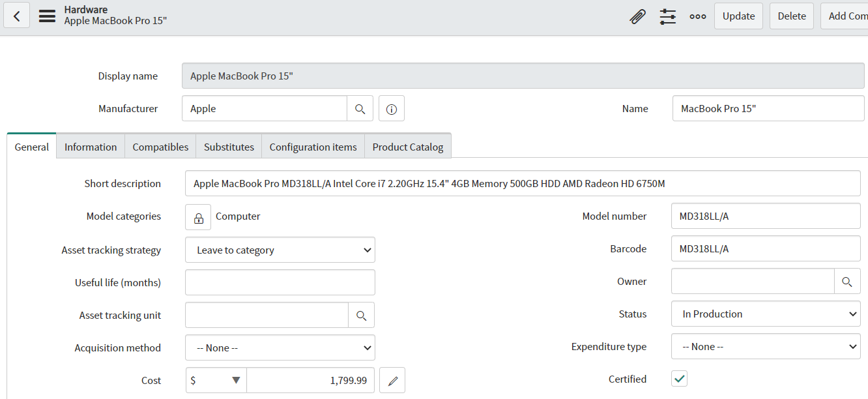Search for a Manufacturer using the magnifier icon
Image resolution: width=868 pixels, height=399 pixels.
click(x=360, y=108)
